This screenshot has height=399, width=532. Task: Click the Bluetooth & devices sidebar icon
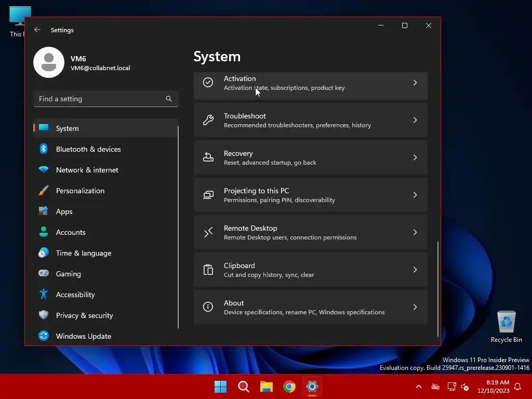44,149
